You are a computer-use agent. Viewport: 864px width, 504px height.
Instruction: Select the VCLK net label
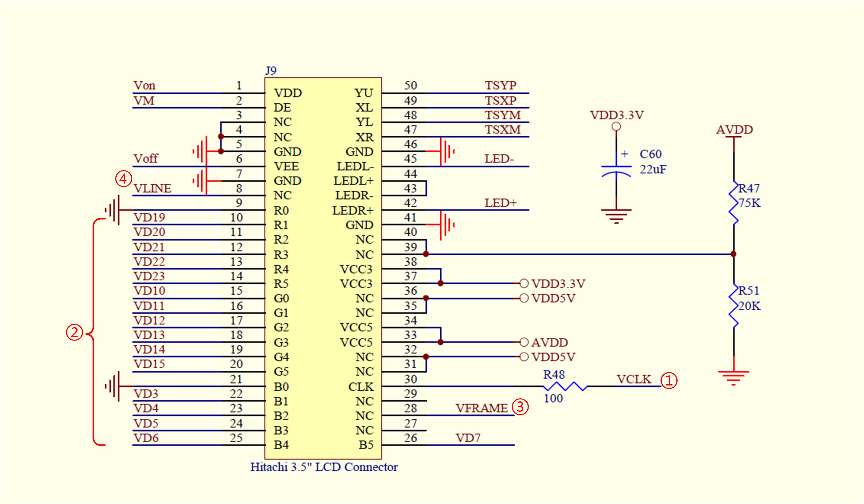pyautogui.click(x=634, y=379)
